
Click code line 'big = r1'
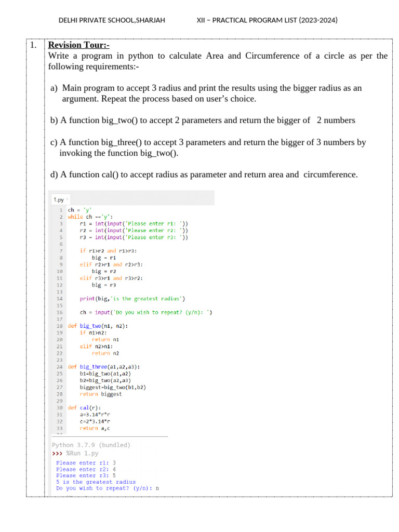[x=104, y=258]
